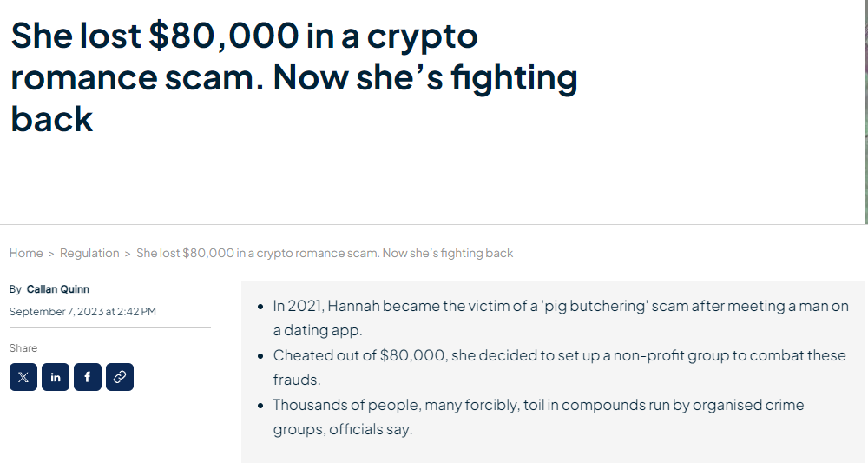Image resolution: width=868 pixels, height=463 pixels.
Task: Share the article on LinkedIn
Action: 56,377
